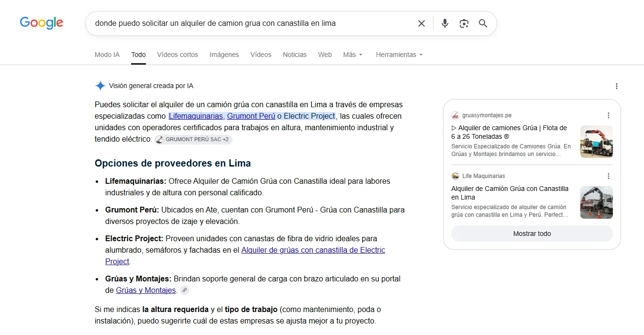
Task: Switch to Modo IA tab
Action: pyautogui.click(x=107, y=55)
